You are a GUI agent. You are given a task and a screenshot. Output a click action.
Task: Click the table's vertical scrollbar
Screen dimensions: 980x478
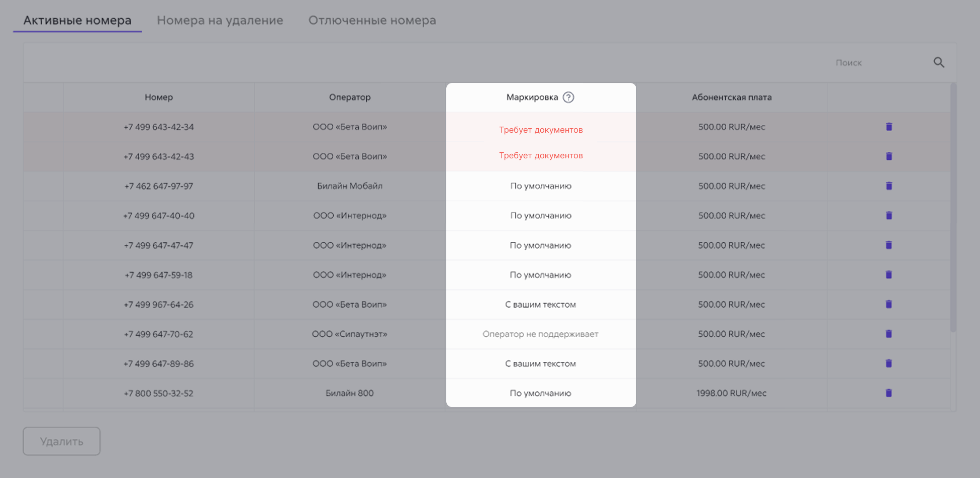click(953, 207)
